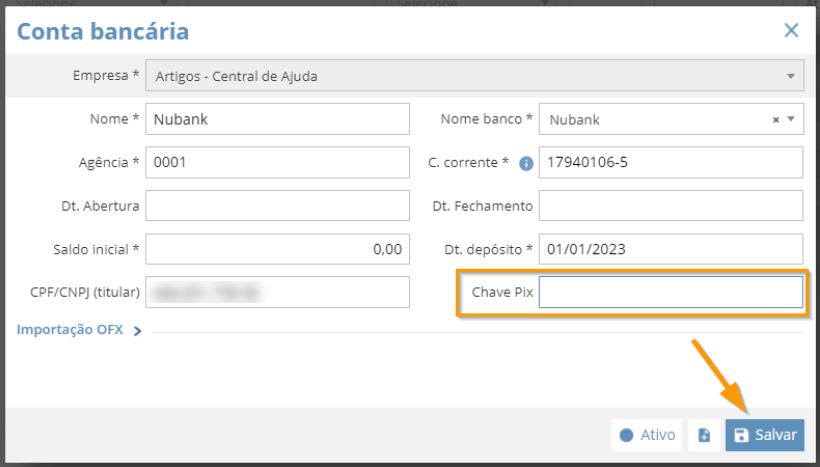
Task: Click the file import icon button
Action: point(704,435)
